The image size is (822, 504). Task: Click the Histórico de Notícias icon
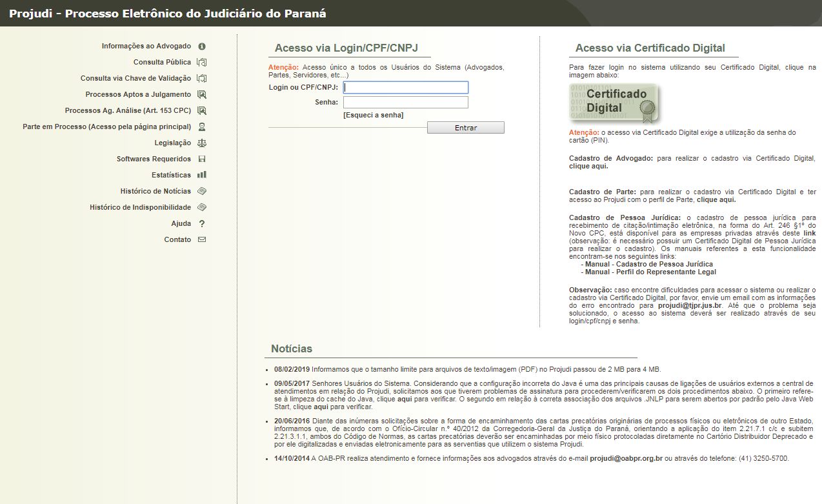pyautogui.click(x=202, y=191)
